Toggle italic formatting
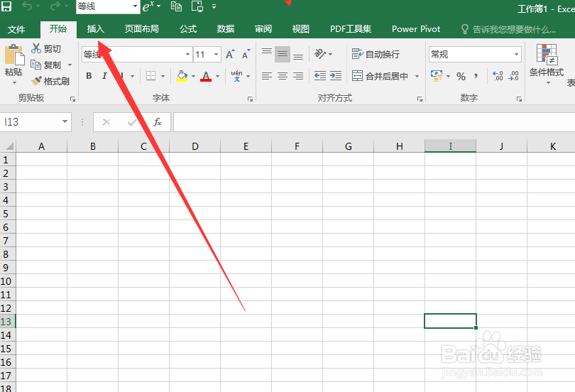The width and height of the screenshot is (575, 392). [104, 76]
